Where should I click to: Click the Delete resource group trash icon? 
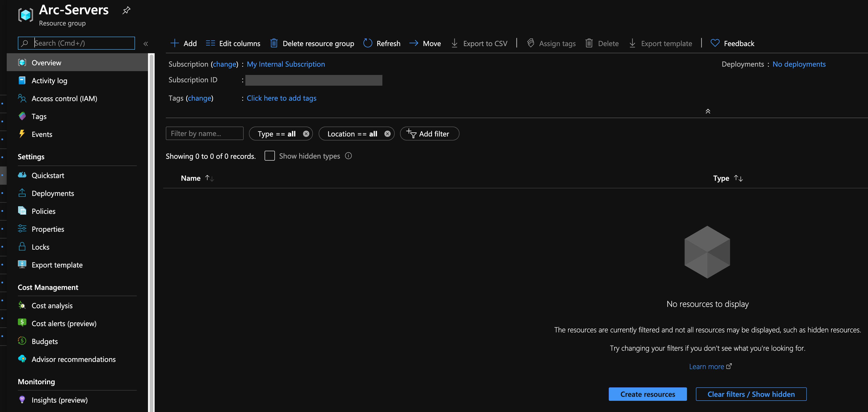[x=274, y=43]
